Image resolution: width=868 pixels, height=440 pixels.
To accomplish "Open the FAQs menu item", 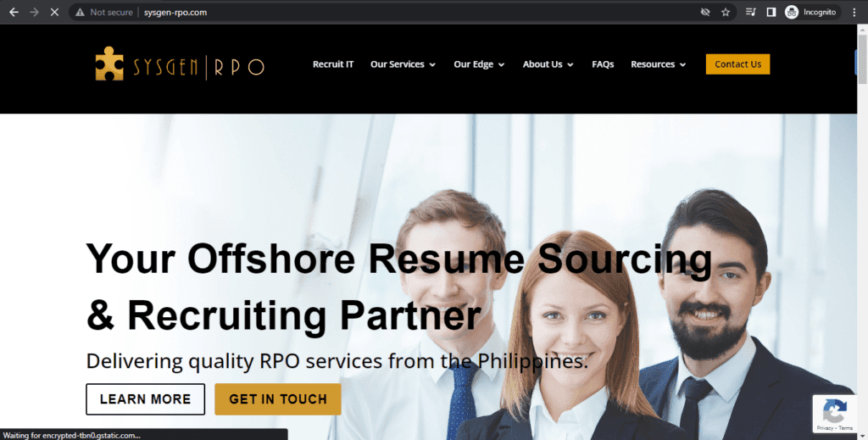I will click(603, 64).
